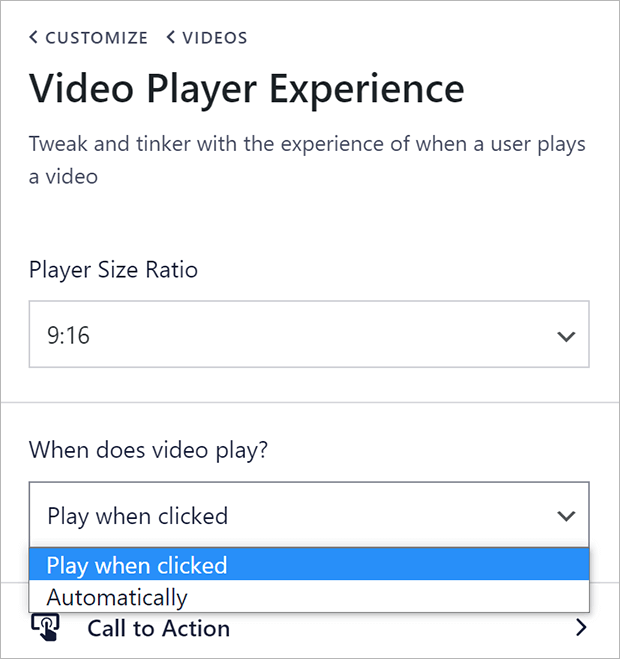Click the back chevron beside CUSTOMIZE

[33, 37]
